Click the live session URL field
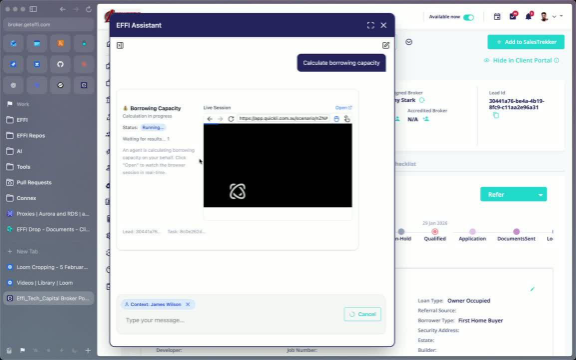The height and width of the screenshot is (360, 576). coord(283,118)
